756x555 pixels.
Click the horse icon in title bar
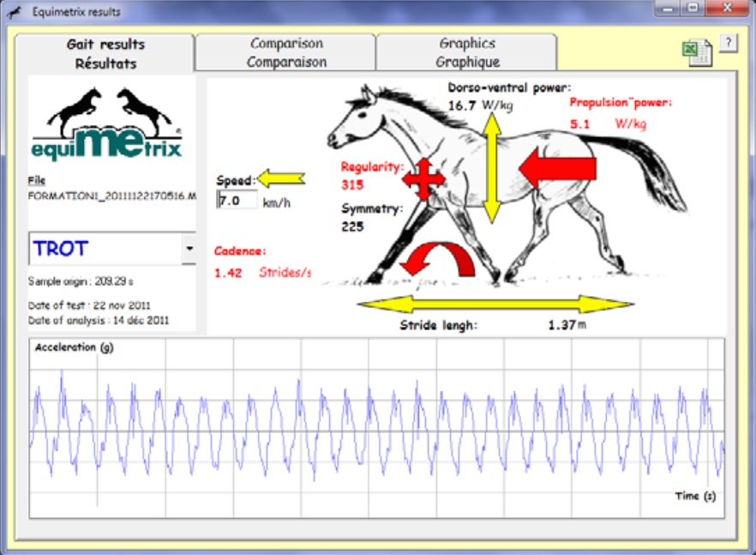coord(15,12)
